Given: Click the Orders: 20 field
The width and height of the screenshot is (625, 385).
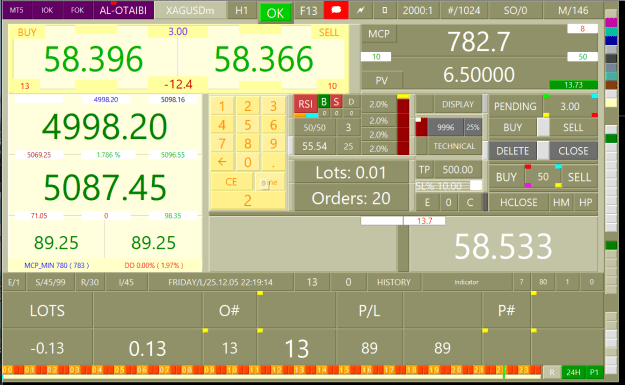Looking at the screenshot, I should pyautogui.click(x=351, y=198).
